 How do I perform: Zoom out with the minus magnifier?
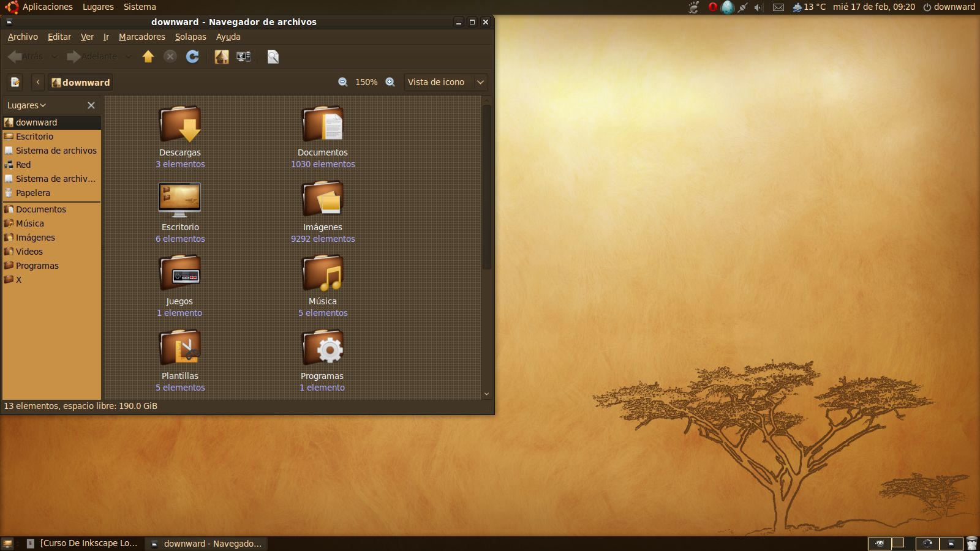pyautogui.click(x=343, y=82)
